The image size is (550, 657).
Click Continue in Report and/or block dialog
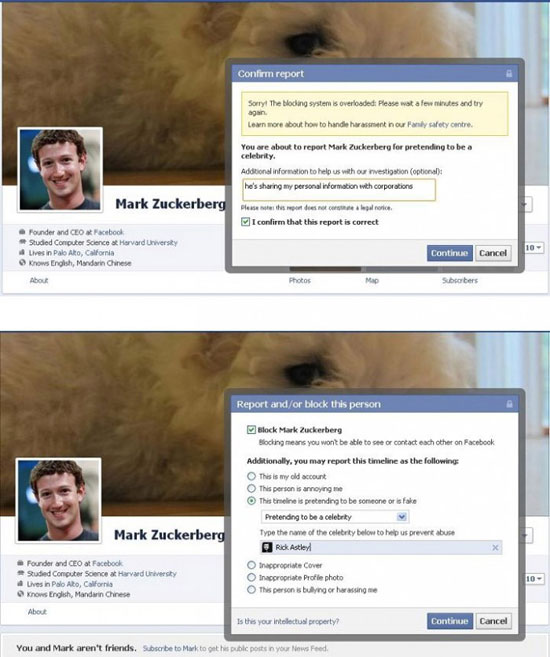450,621
